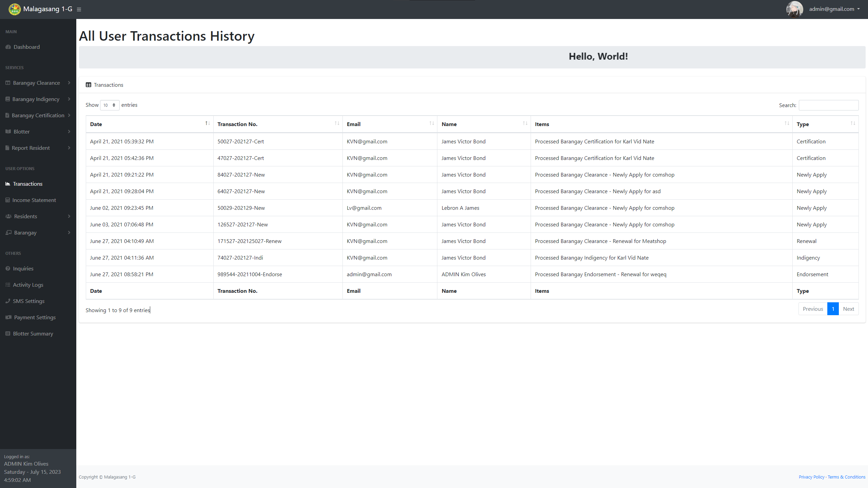Click the Report Resident sidebar icon
Screen dimensions: 868x488
pyautogui.click(x=8, y=148)
